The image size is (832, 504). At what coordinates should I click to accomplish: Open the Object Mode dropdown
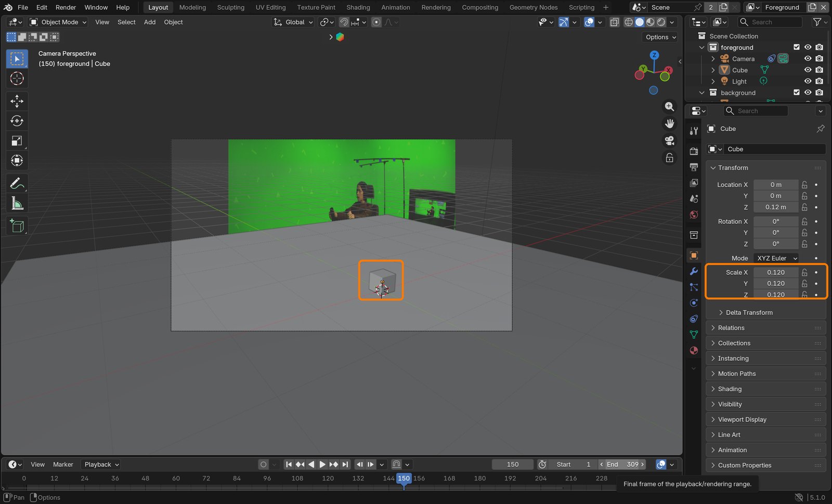click(58, 22)
